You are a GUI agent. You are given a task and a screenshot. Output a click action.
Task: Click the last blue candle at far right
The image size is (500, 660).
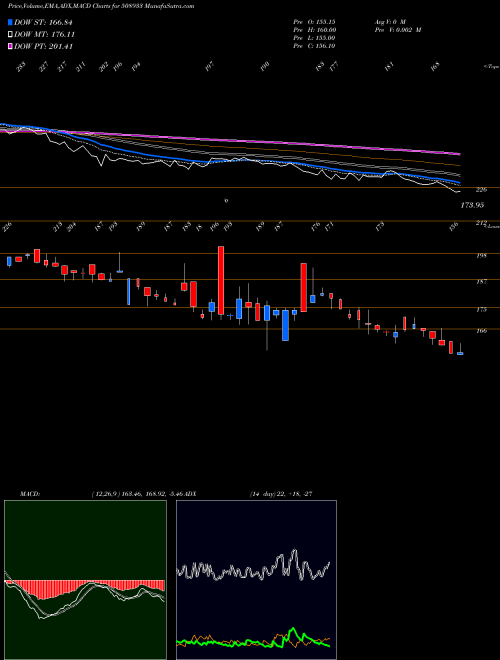460,354
